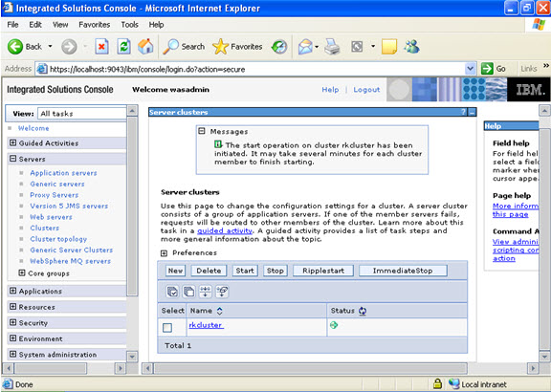Click the Start cluster button
Image resolution: width=551 pixels, height=392 pixels.
(245, 271)
